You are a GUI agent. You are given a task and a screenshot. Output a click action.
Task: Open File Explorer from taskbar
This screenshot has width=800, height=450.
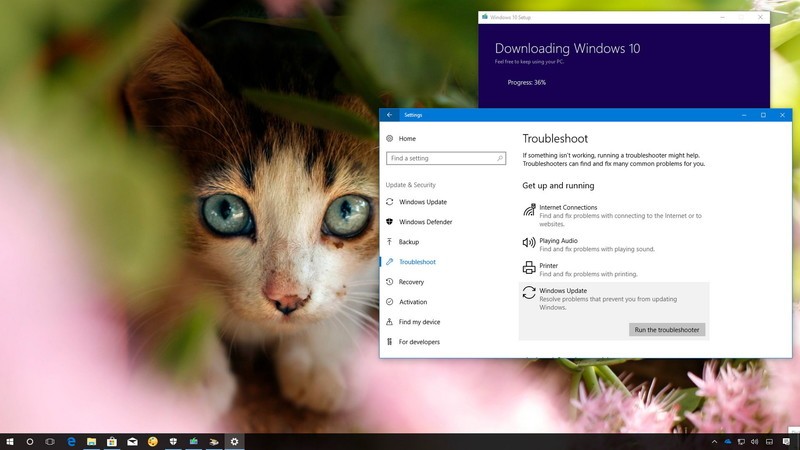91,442
